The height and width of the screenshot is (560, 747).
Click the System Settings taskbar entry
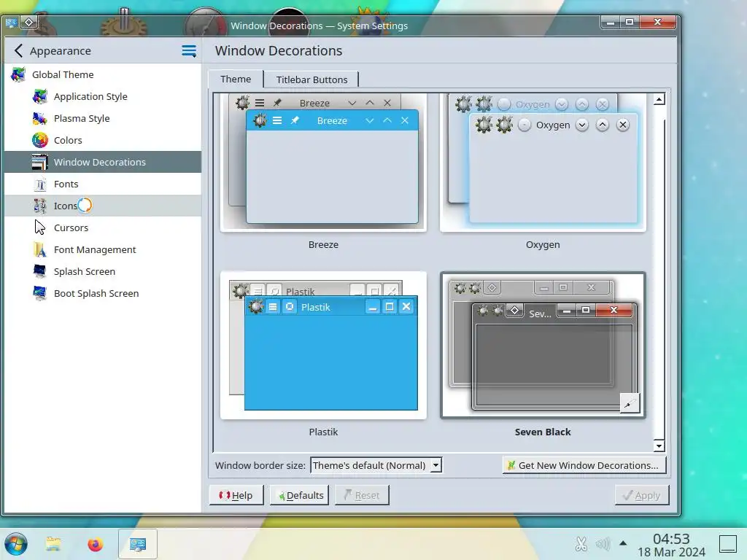click(138, 544)
